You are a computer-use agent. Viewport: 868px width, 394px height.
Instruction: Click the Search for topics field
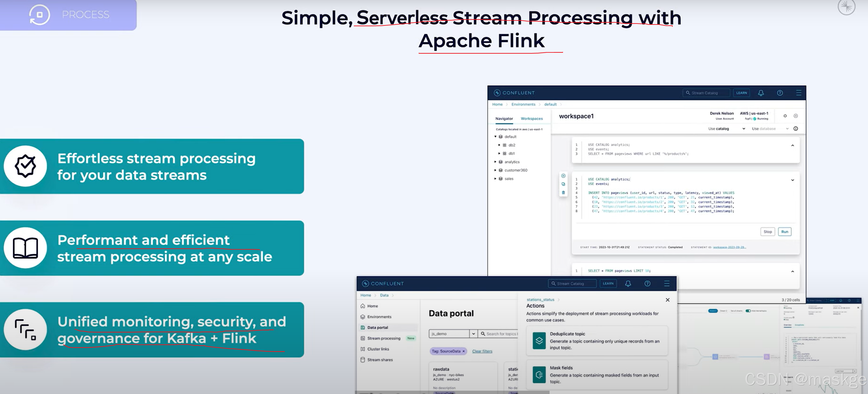point(498,334)
